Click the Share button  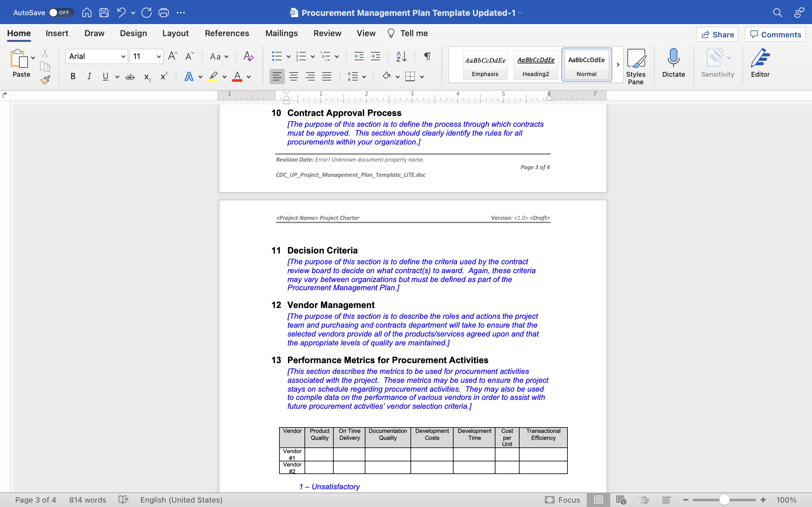(717, 35)
